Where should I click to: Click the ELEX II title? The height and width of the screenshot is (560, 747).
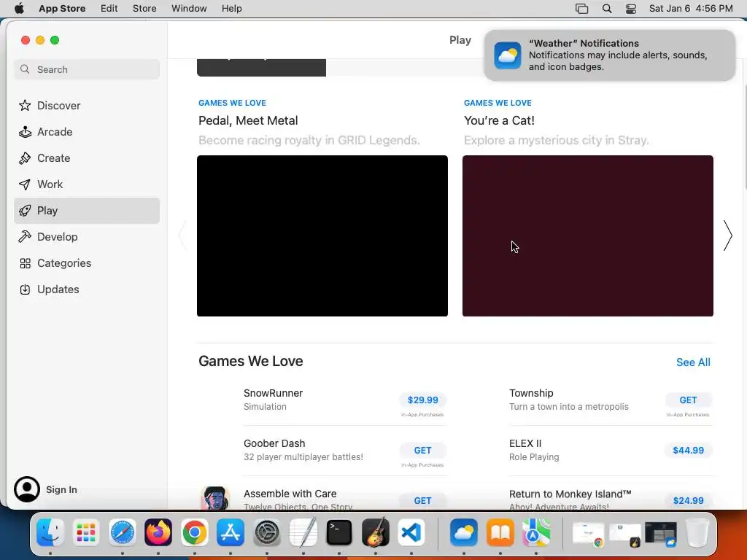525,443
